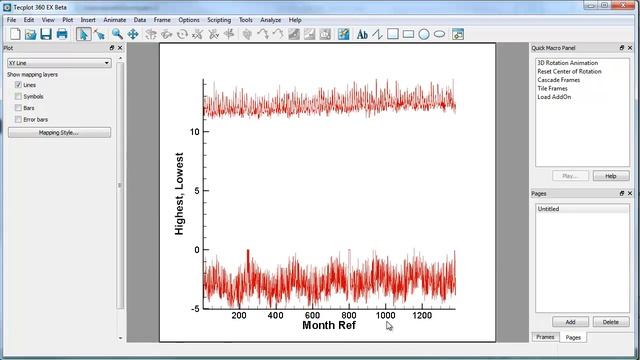640x360 pixels.
Task: Undock the Pages panel
Action: 622,193
